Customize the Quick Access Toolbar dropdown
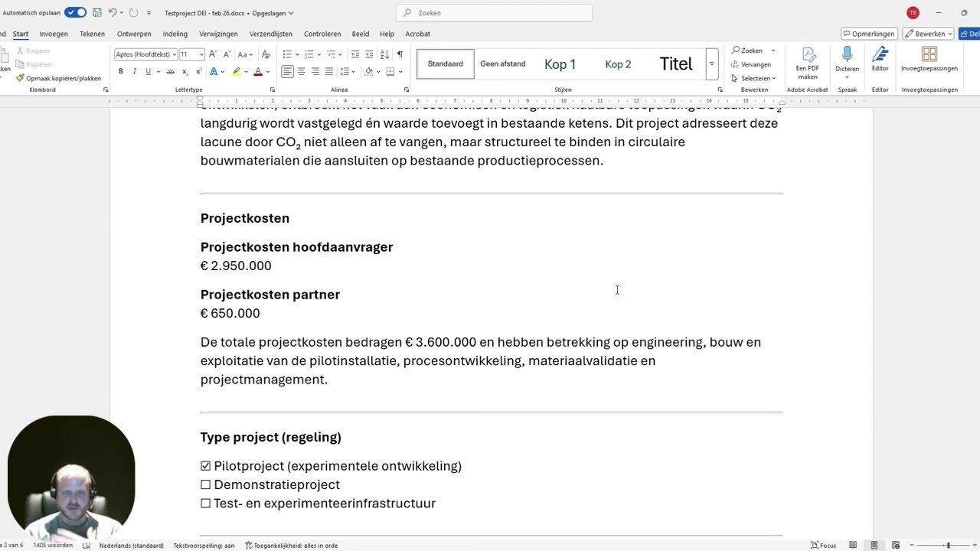The image size is (980, 551). (x=149, y=13)
